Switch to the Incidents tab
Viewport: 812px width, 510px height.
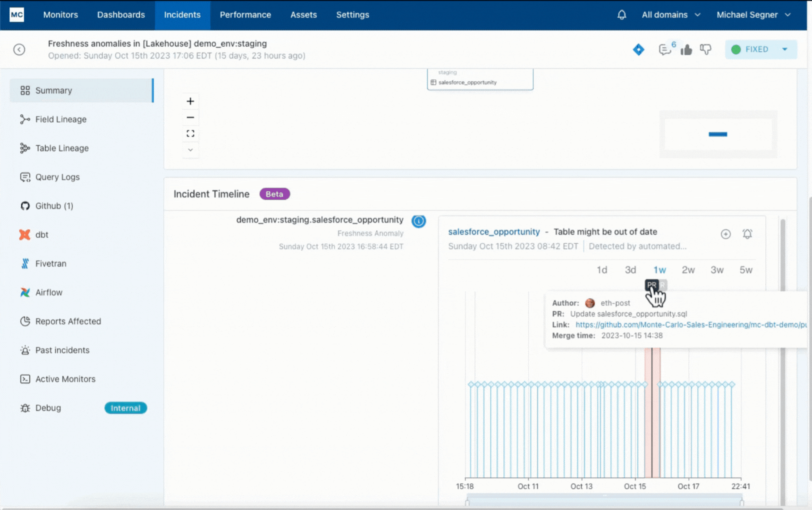[x=182, y=15]
